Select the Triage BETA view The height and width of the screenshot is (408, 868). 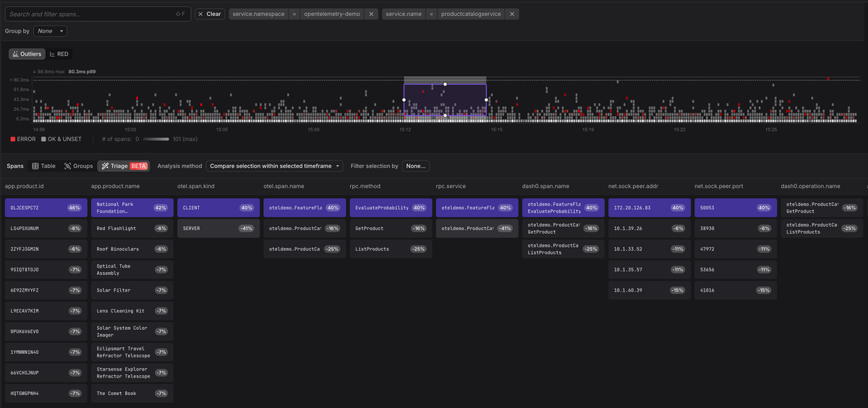(124, 166)
